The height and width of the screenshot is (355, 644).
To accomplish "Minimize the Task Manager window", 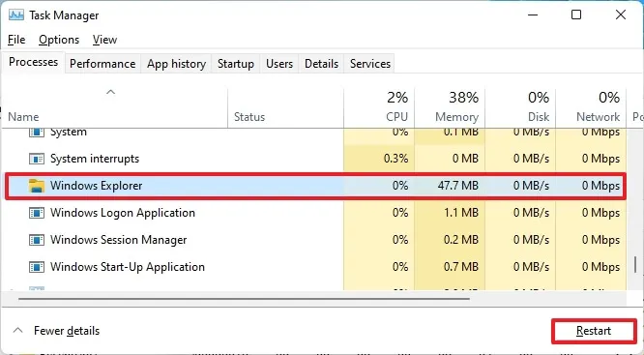I will click(x=533, y=15).
